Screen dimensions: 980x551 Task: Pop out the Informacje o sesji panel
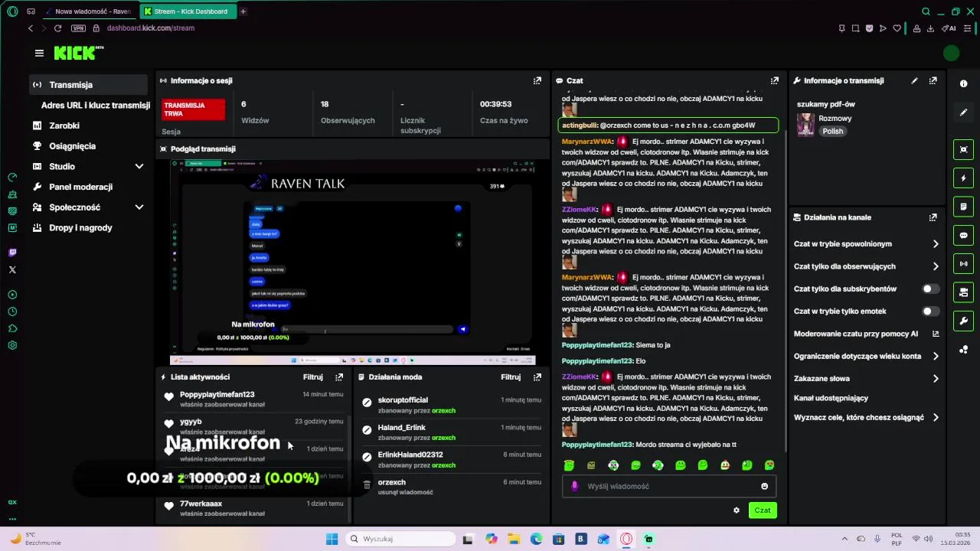(x=537, y=80)
